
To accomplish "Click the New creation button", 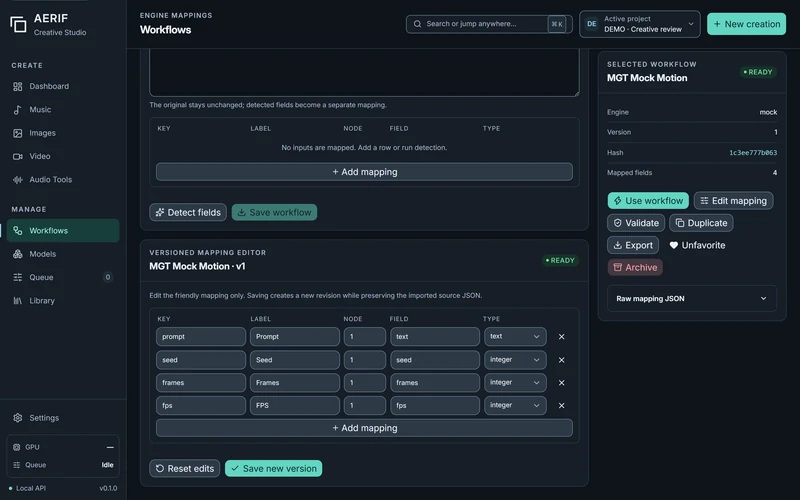I will point(746,24).
